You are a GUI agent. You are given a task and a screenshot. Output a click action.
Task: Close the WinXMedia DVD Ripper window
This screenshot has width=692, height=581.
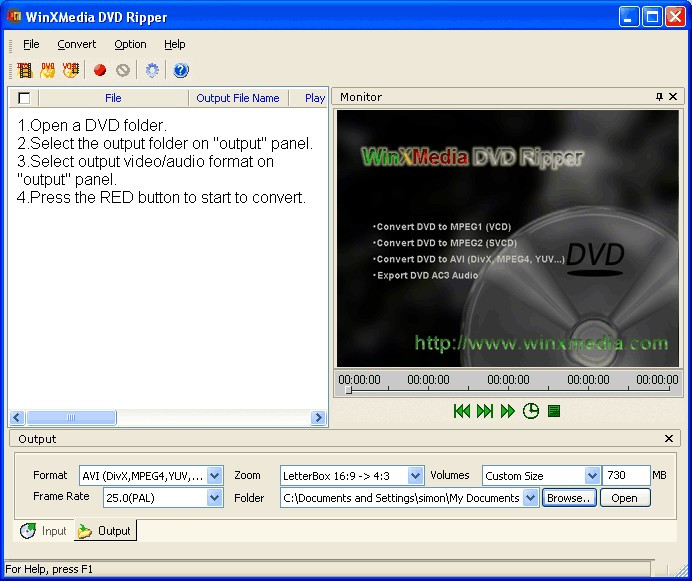coord(675,17)
